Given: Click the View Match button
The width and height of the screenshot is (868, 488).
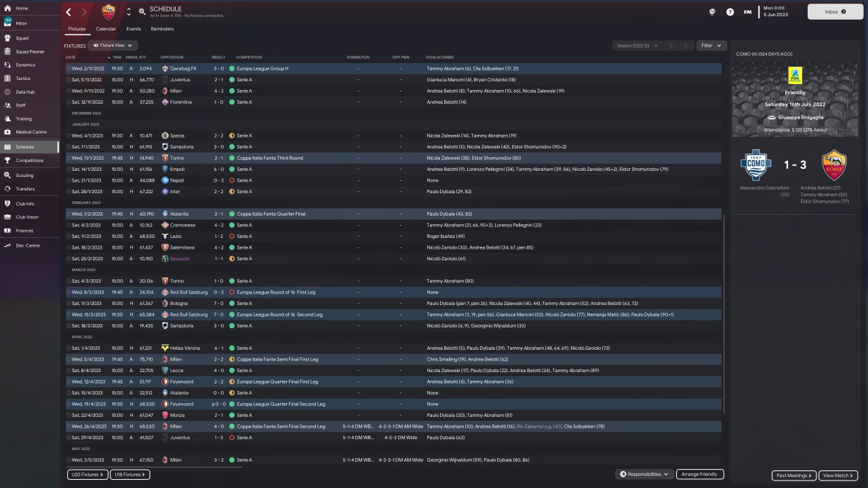Looking at the screenshot, I should coord(838,475).
